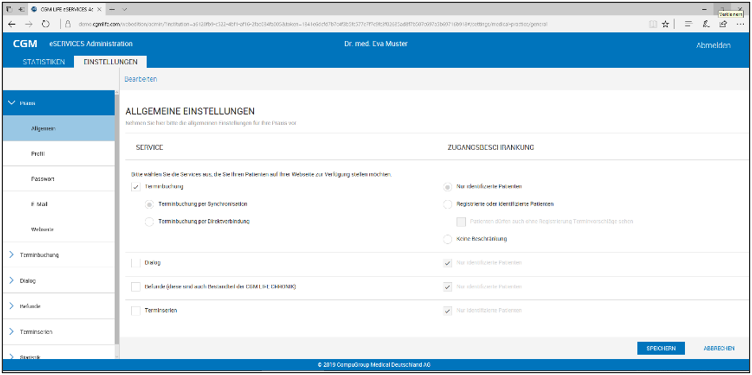Screen dimensions: 752x375
Task: Enable the Befunde service checkbox
Action: pyautogui.click(x=136, y=287)
